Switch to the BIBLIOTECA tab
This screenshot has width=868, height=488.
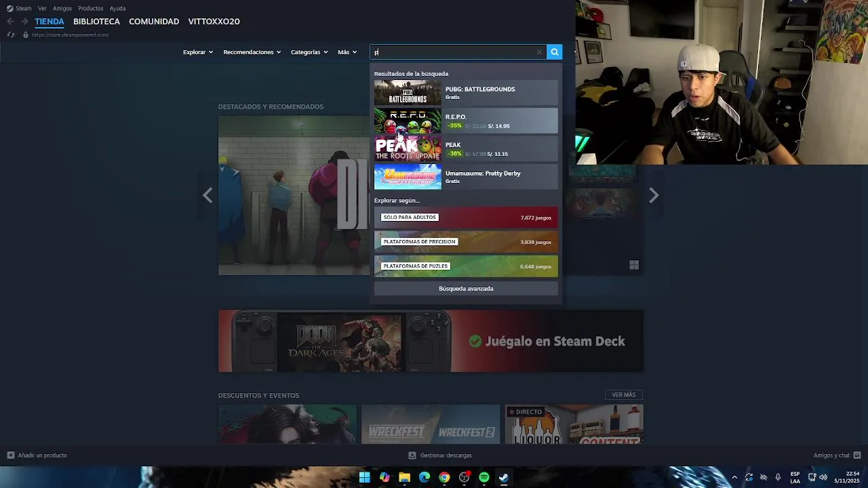tap(96, 22)
